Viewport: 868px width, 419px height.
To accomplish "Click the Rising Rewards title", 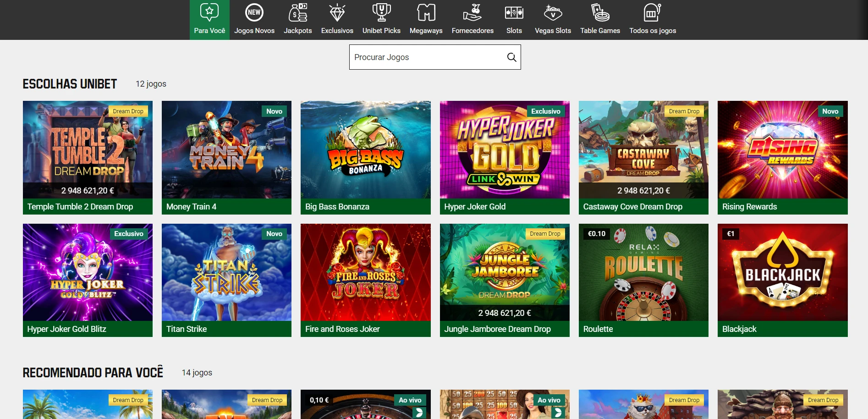I will click(x=750, y=207).
